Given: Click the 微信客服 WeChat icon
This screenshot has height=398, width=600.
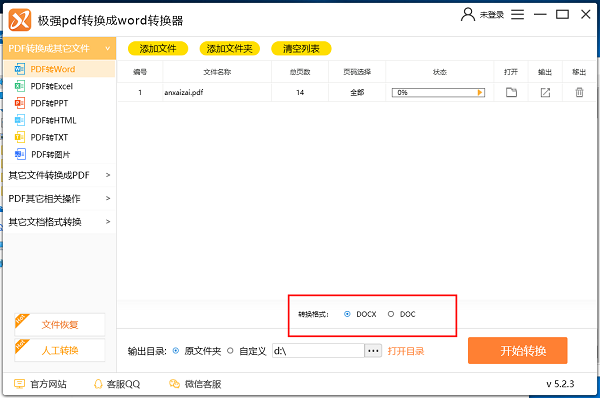Looking at the screenshot, I should coord(174,384).
